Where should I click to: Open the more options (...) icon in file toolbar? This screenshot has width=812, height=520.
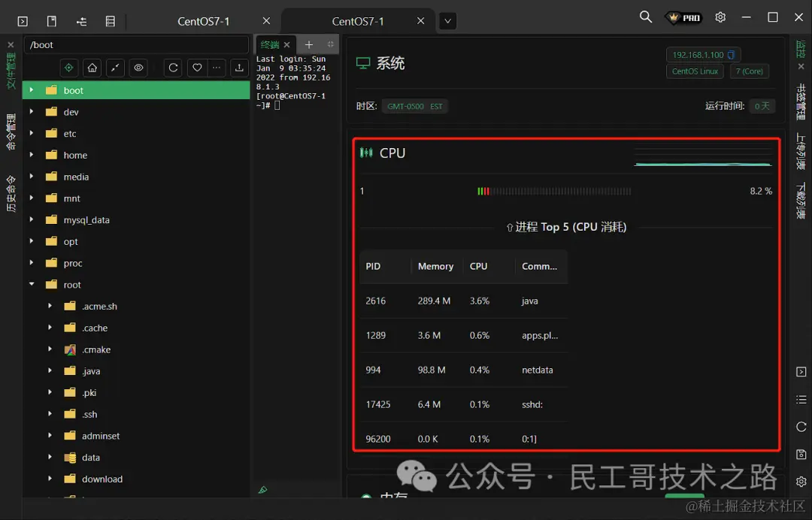point(216,68)
